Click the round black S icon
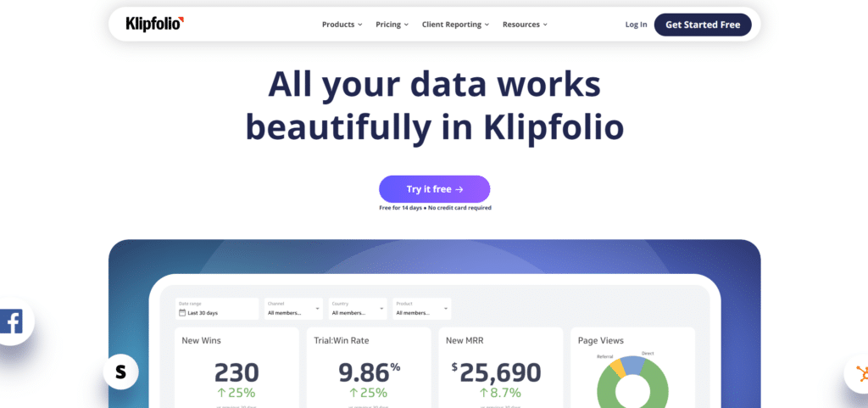This screenshot has height=408, width=868. click(120, 371)
